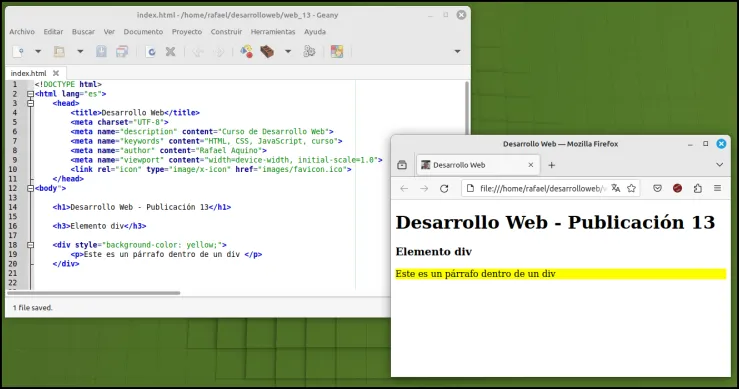Open the color chooser toolbar icon
The height and width of the screenshot is (389, 739).
[337, 51]
